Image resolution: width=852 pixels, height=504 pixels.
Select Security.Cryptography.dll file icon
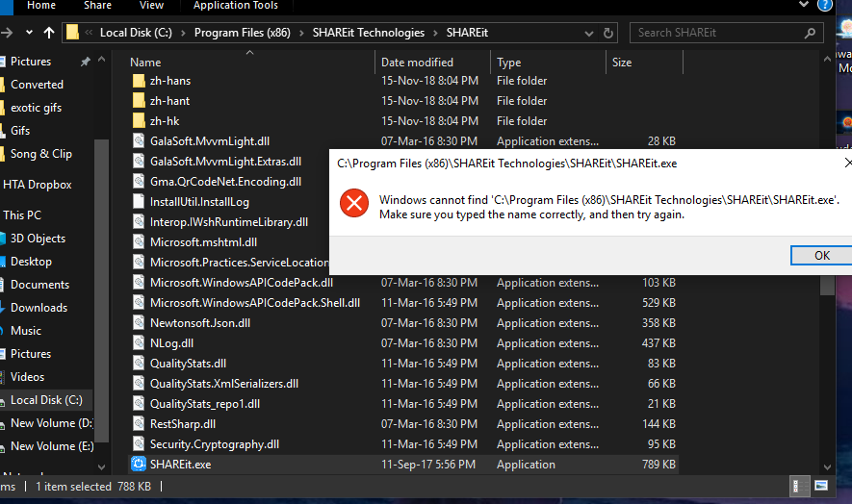[139, 444]
